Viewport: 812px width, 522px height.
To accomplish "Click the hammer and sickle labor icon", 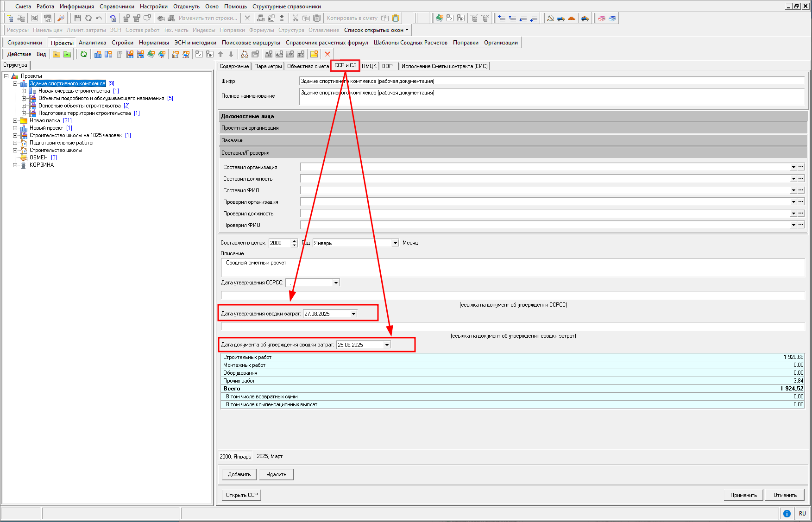I will (550, 18).
